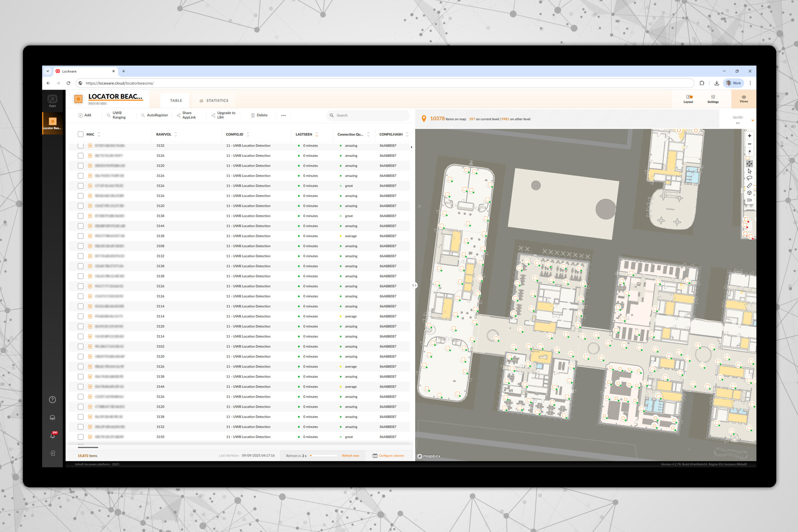This screenshot has height=532, width=798.
Task: Select the row with RAWVOL 3150 checkbox
Action: [80, 437]
